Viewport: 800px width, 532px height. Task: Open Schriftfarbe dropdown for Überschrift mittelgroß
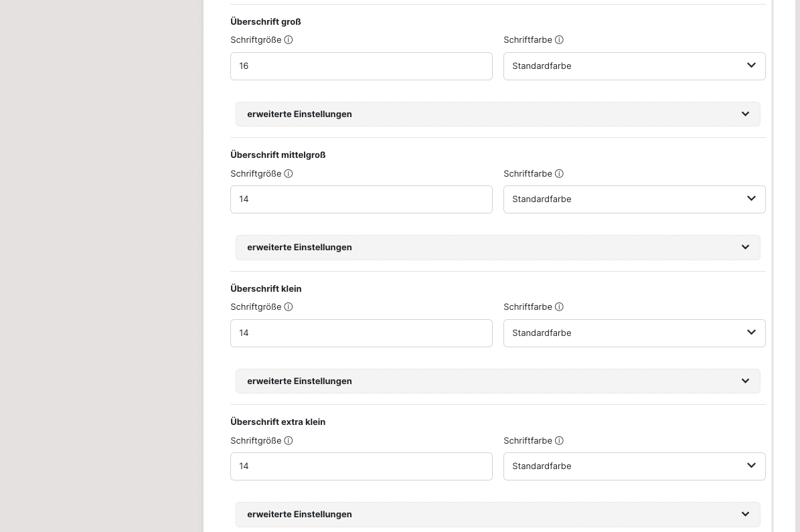pyautogui.click(x=634, y=199)
